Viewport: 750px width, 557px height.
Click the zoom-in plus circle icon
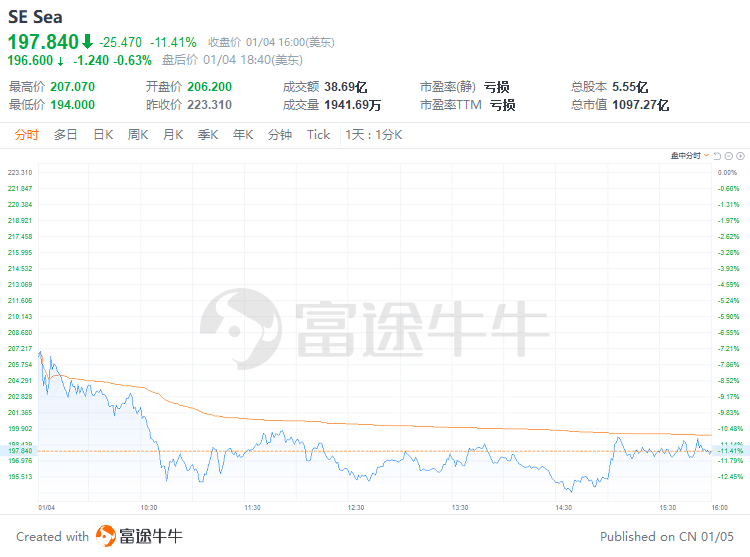click(x=740, y=156)
